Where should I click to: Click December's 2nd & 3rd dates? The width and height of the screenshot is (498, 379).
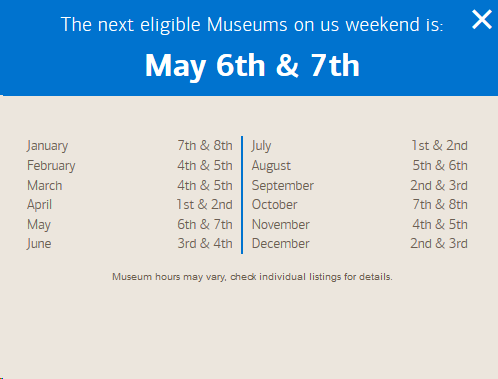pos(439,243)
